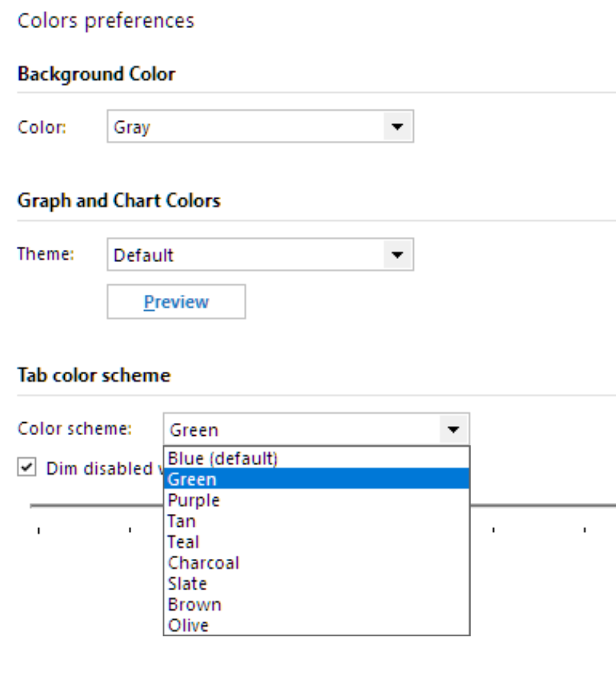Click the Tab color scheme section heading
Screen dimensions: 616x694
pyautogui.click(x=94, y=375)
